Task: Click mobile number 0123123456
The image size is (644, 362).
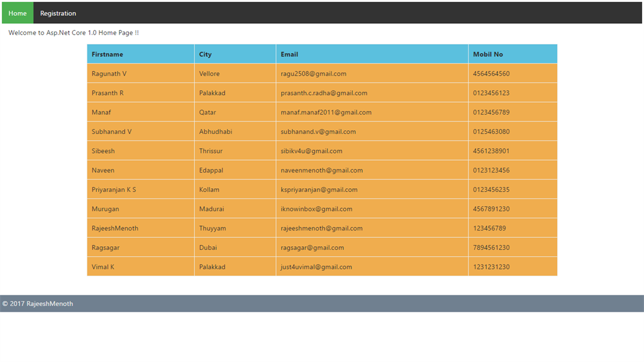Action: coord(491,171)
